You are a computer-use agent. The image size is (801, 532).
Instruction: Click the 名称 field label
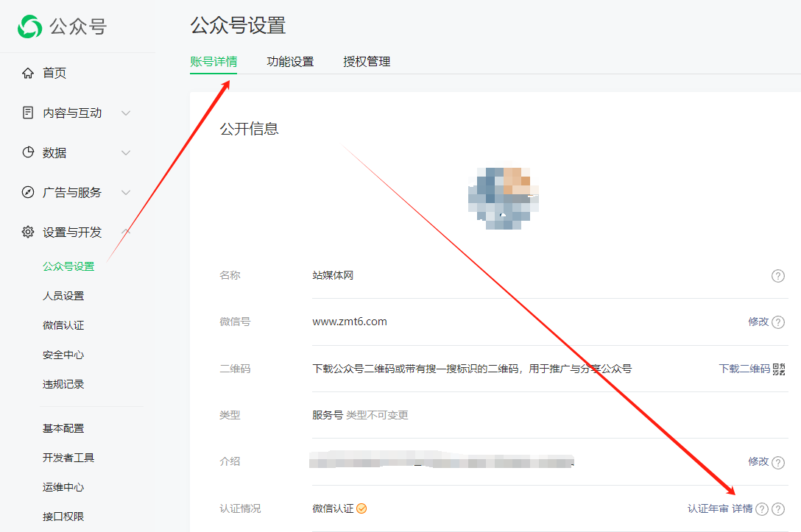point(230,275)
